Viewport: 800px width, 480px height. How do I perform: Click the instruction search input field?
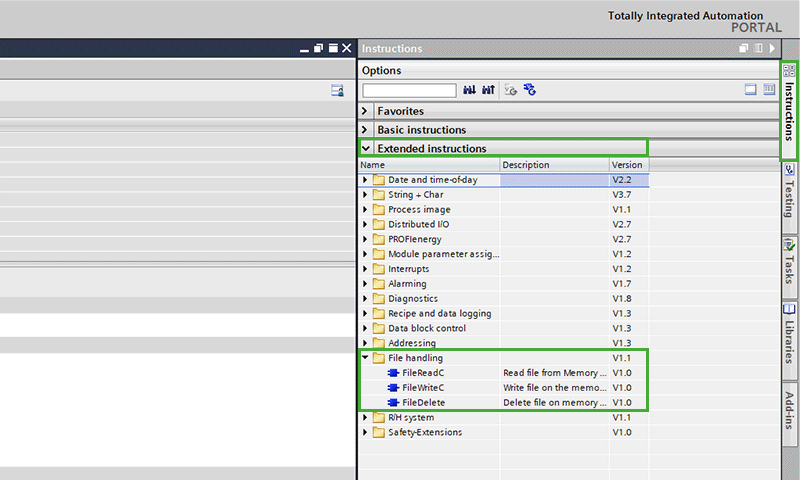click(409, 90)
